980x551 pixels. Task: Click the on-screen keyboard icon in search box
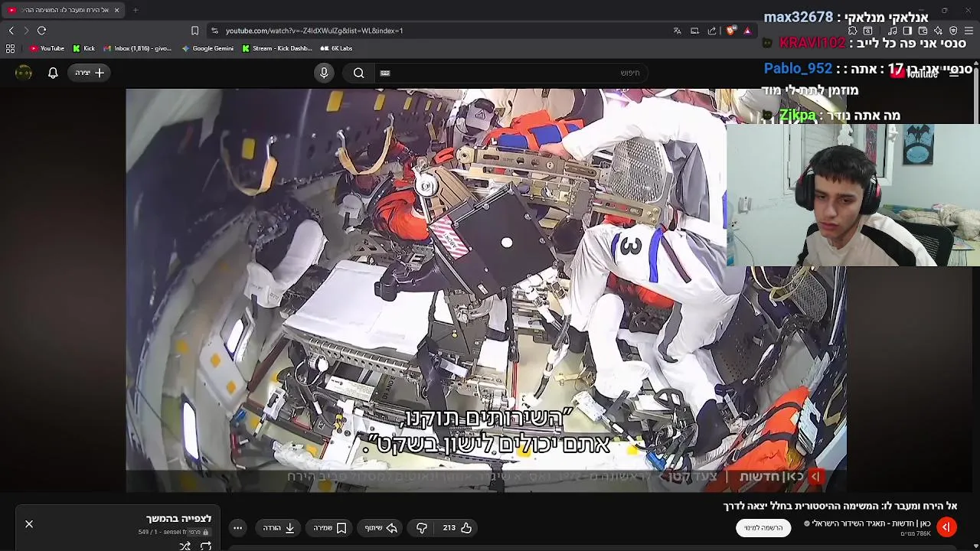385,73
